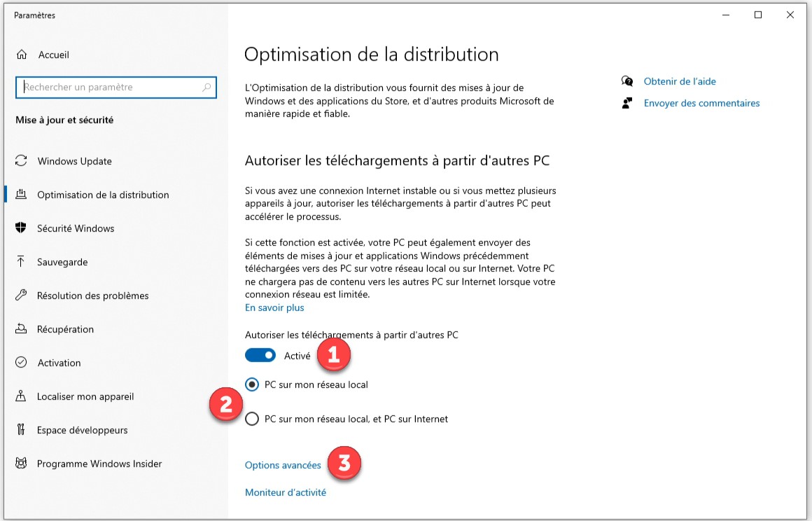The height and width of the screenshot is (521, 812).
Task: Select "PC sur mon réseau local" radio button
Action: [x=252, y=384]
